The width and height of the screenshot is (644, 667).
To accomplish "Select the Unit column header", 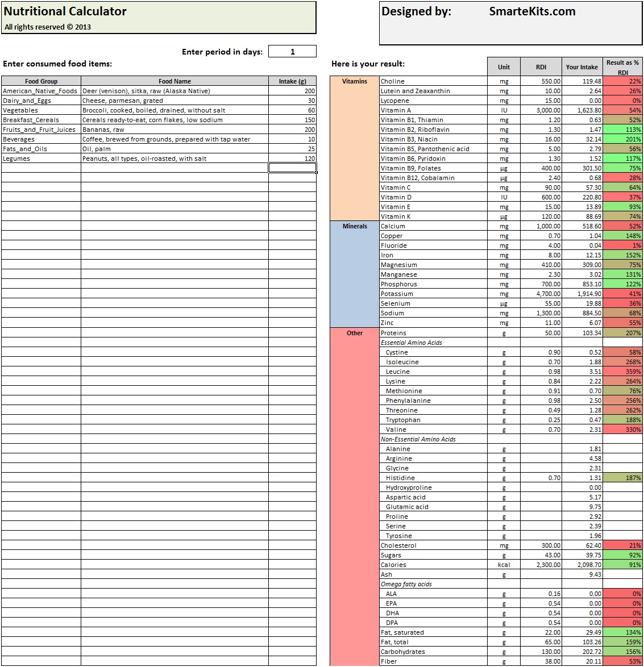I will 502,66.
